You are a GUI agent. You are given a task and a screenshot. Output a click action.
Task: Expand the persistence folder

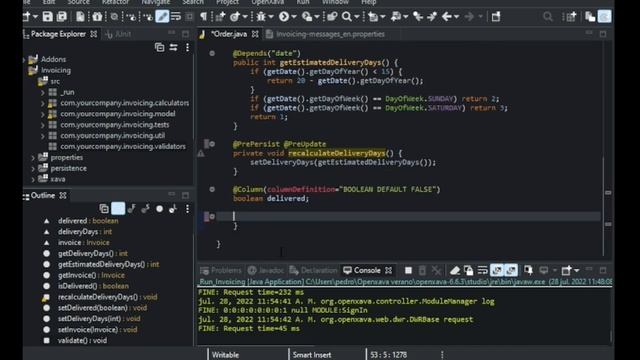pos(33,168)
